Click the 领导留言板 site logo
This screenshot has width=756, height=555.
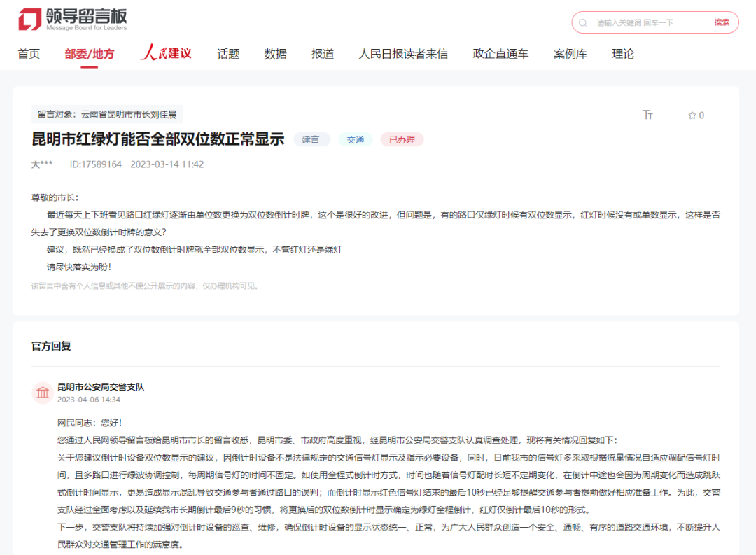[73, 20]
